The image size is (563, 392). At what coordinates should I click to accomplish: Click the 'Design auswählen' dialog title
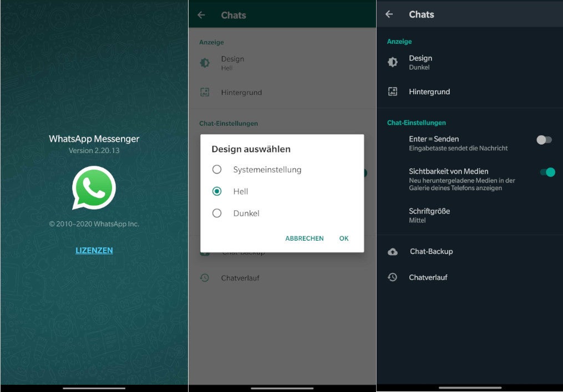tap(251, 149)
